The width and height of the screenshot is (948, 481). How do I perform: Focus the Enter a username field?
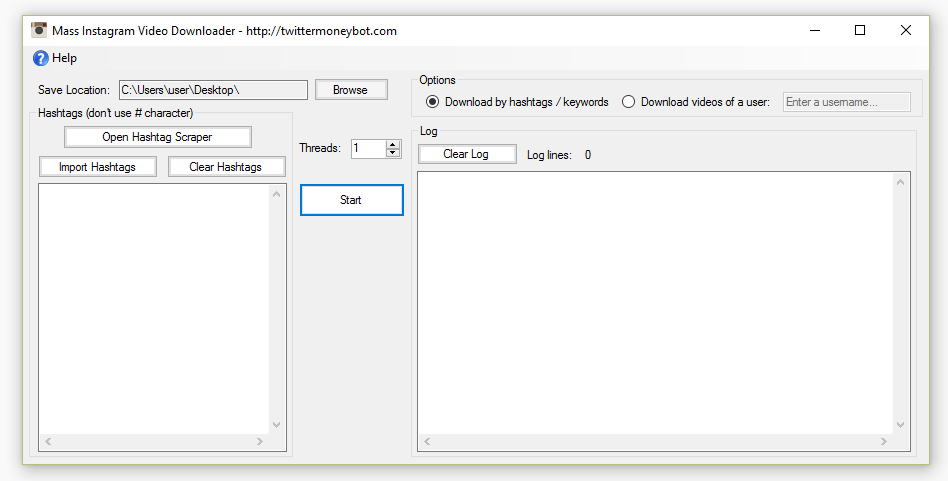pyautogui.click(x=846, y=102)
